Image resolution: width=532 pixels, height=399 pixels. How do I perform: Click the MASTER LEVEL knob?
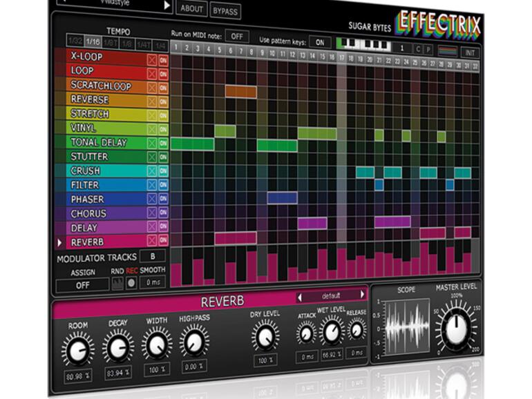[456, 330]
